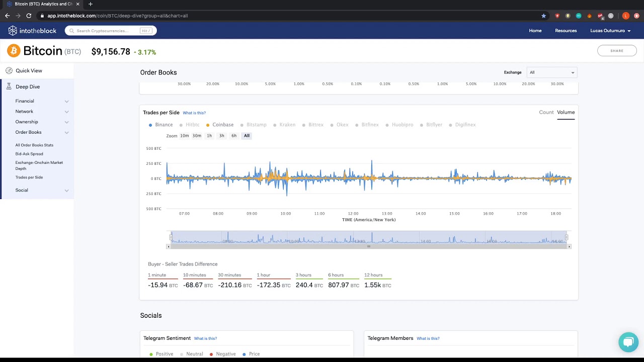Click the Quick View sidebar icon

click(9, 71)
